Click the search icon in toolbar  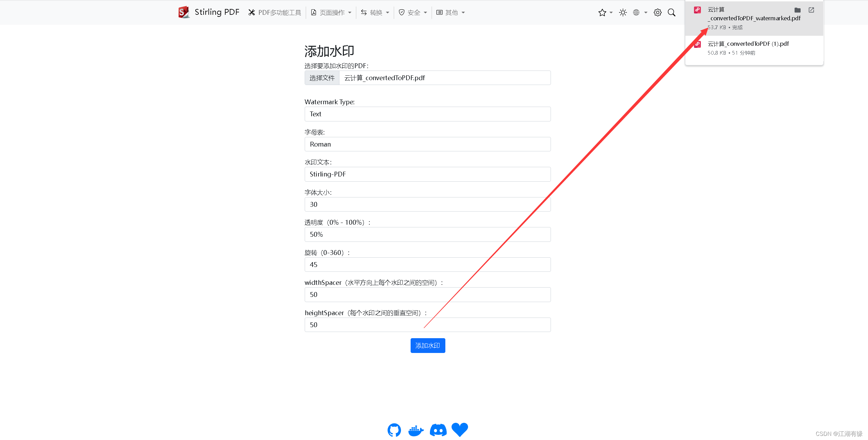click(672, 12)
